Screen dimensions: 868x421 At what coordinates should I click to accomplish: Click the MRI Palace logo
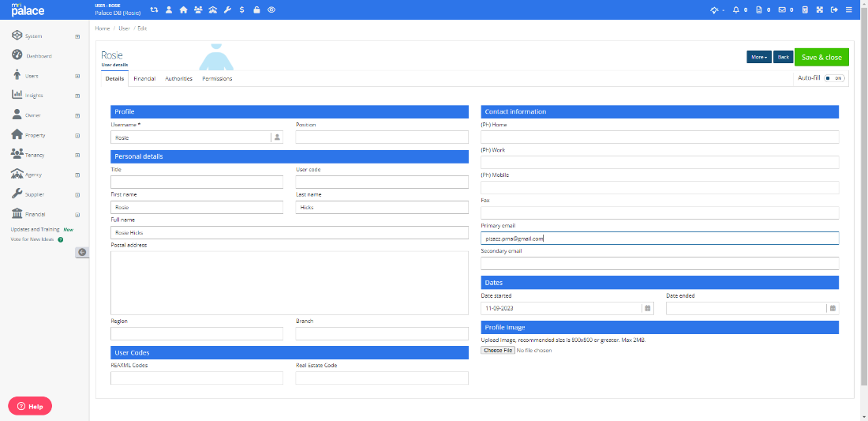pyautogui.click(x=28, y=9)
